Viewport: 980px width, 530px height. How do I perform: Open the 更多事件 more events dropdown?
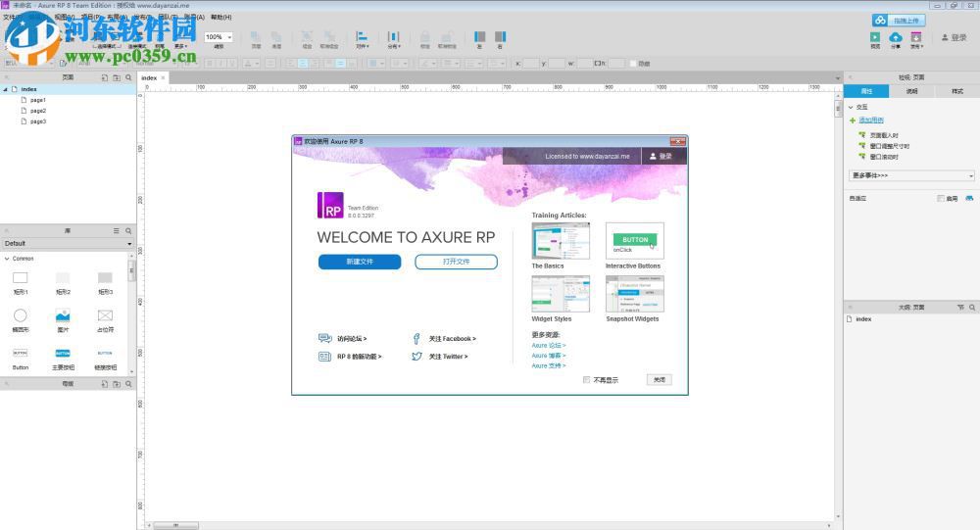911,175
